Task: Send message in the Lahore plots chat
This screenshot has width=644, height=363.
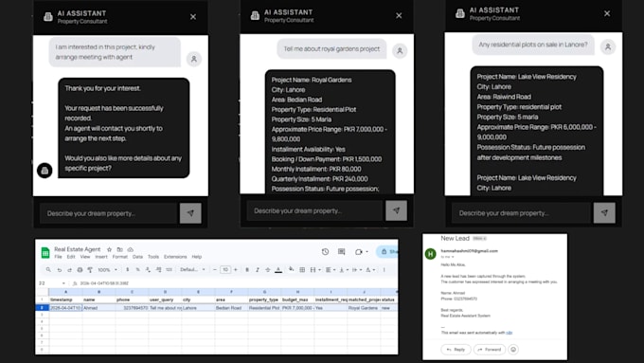Action: coord(604,212)
